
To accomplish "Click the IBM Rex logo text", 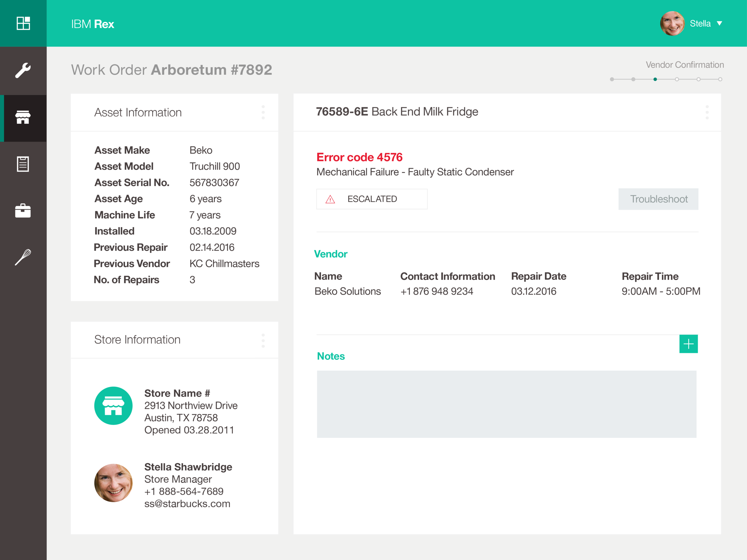I will 93,24.
